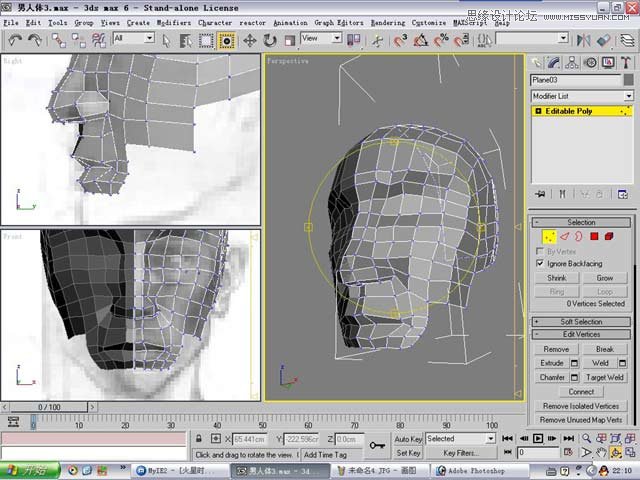Activate the Select and Move tool

click(249, 40)
